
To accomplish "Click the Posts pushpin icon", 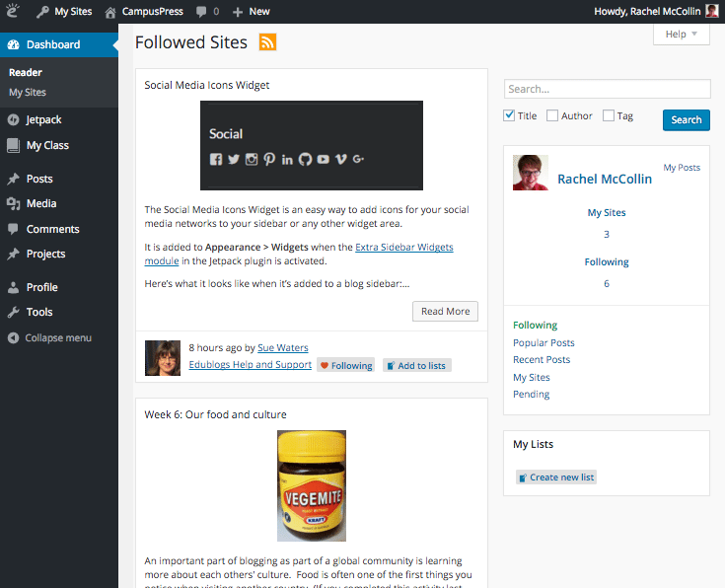I will point(14,179).
